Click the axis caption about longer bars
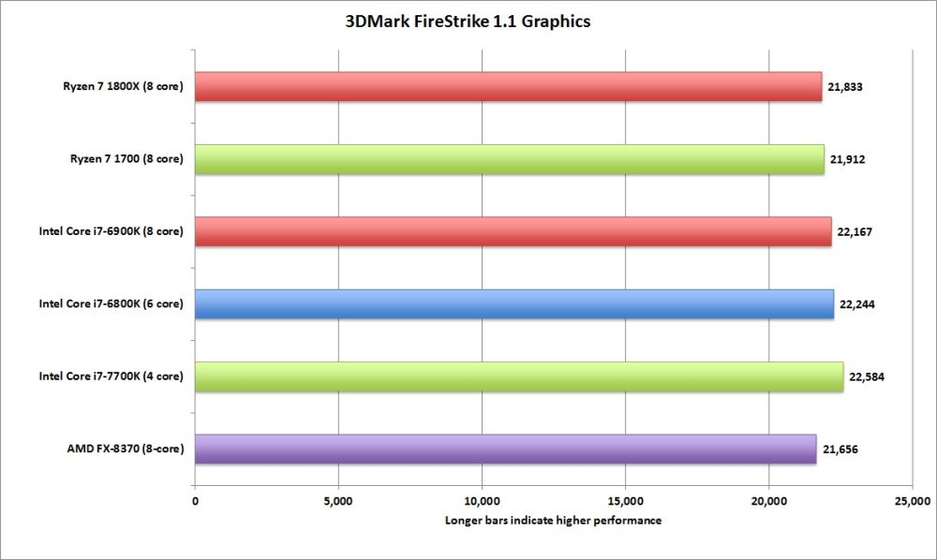 pyautogui.click(x=554, y=521)
